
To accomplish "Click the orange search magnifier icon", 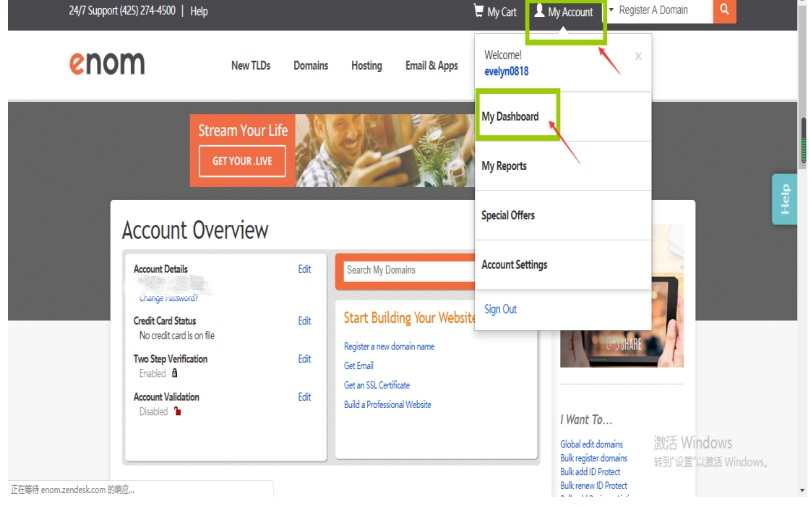I will [725, 11].
